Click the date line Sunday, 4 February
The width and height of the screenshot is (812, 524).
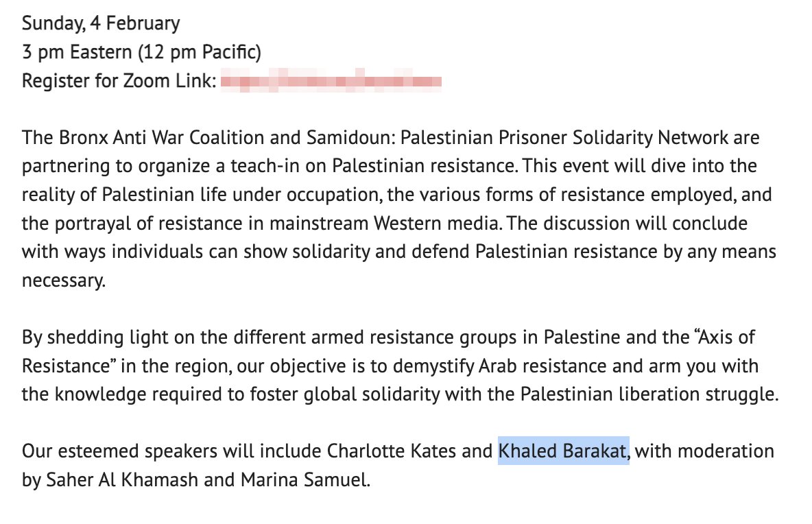tap(101, 24)
